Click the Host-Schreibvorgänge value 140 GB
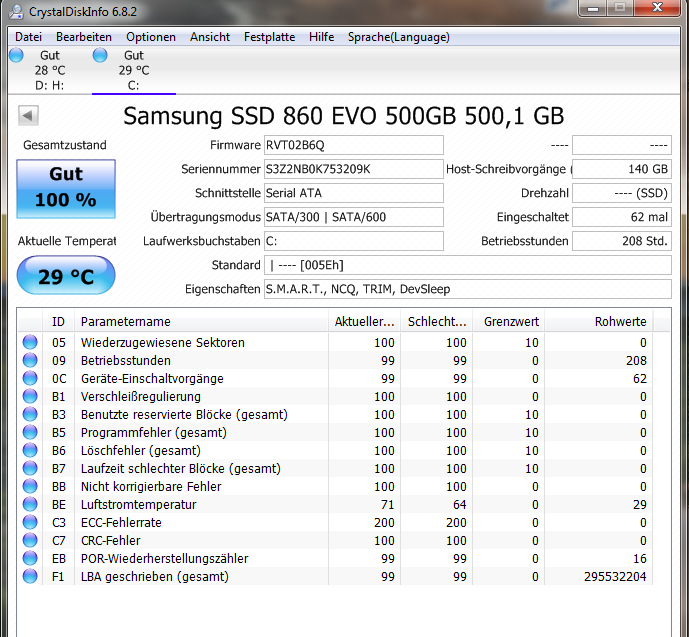 pyautogui.click(x=622, y=169)
